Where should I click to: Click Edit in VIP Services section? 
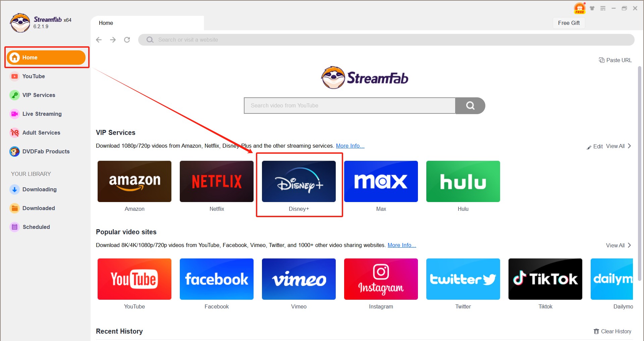point(595,146)
